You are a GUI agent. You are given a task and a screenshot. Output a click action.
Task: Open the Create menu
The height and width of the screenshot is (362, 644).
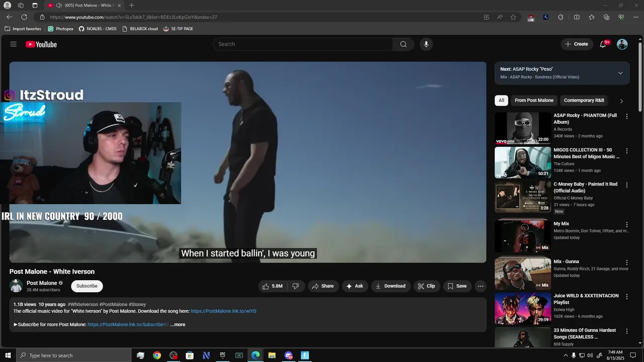577,44
